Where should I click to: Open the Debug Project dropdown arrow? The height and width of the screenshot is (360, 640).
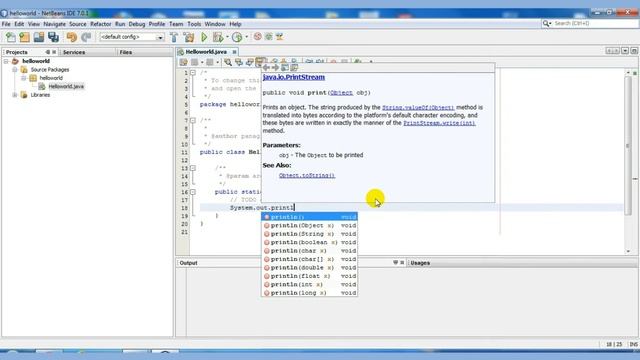[x=227, y=37]
